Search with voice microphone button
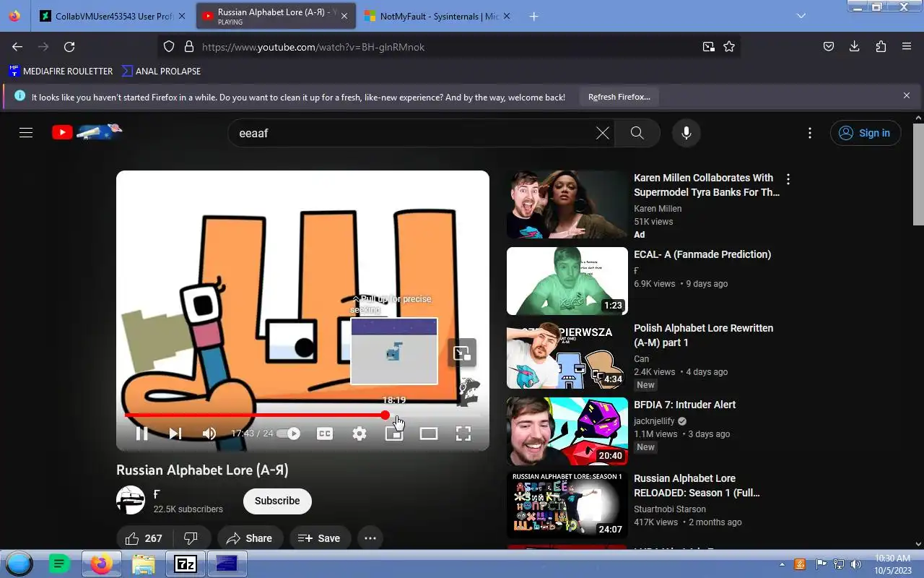 (x=687, y=133)
